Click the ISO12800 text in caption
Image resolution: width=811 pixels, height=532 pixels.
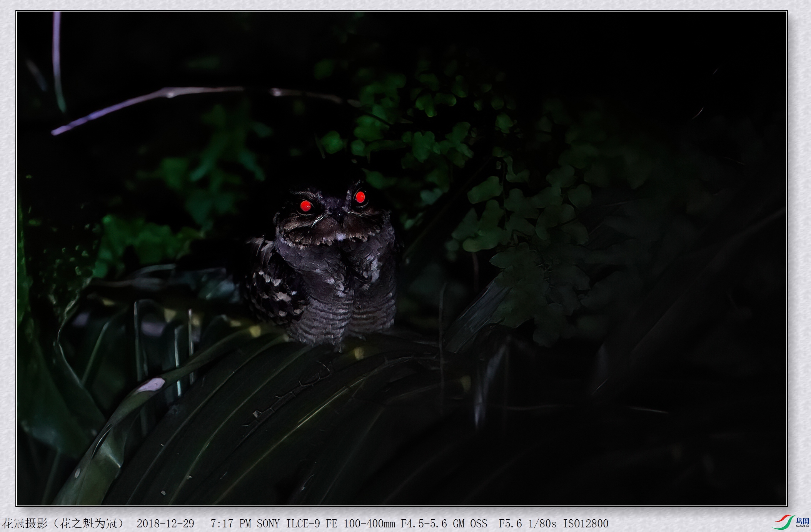coord(586,524)
